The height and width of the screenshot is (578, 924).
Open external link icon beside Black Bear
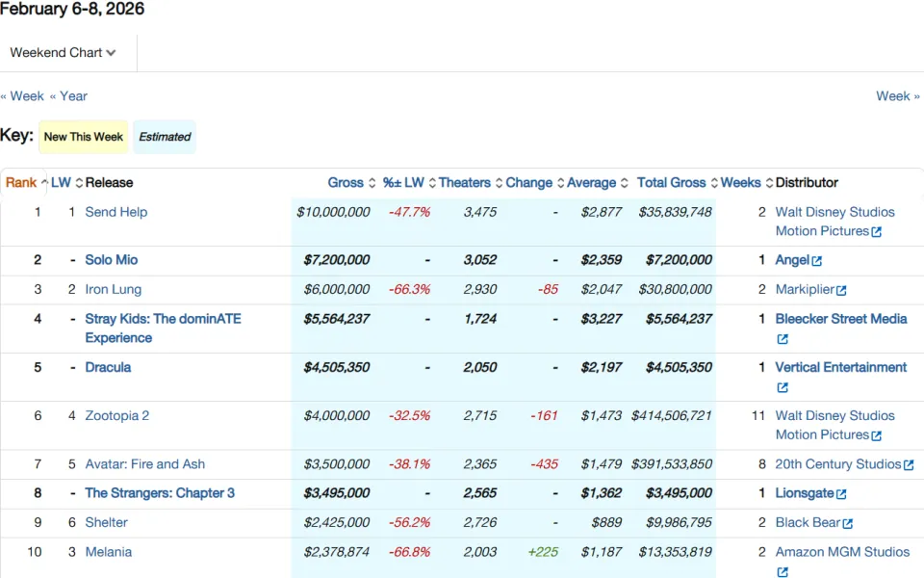pos(847,523)
